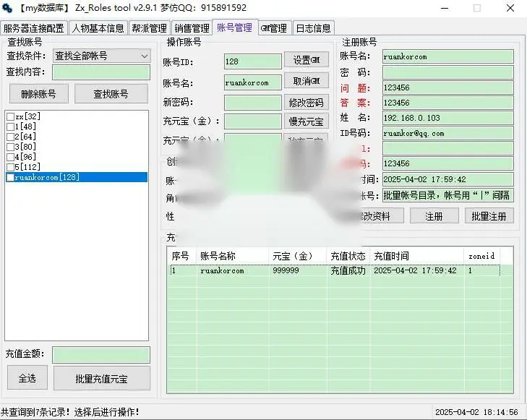Click the ID号码 field ruankor@qq.com

(x=448, y=133)
